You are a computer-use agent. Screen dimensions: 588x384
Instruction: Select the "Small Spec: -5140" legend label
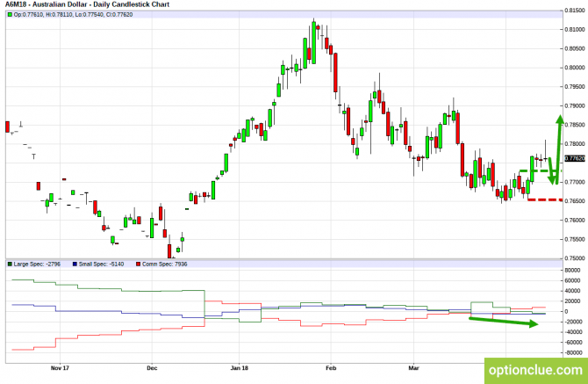coord(101,264)
